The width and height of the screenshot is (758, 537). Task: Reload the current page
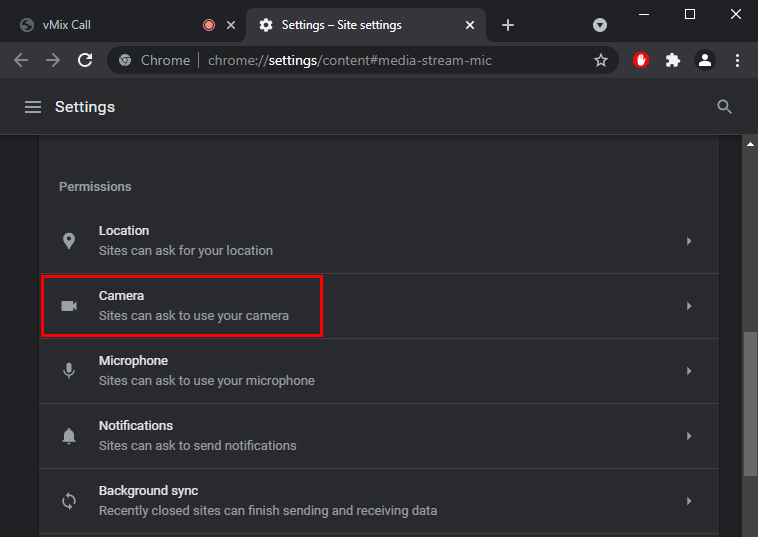(85, 60)
